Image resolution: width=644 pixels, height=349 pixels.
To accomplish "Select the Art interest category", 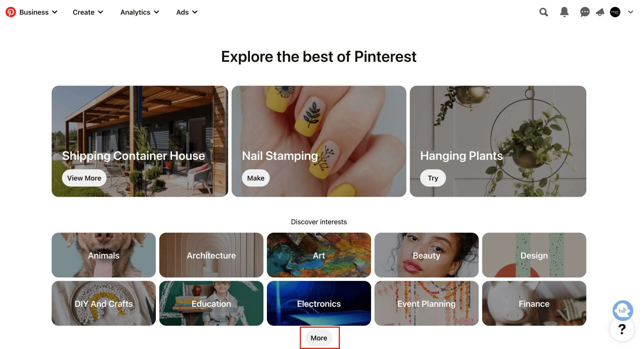I will [x=318, y=255].
